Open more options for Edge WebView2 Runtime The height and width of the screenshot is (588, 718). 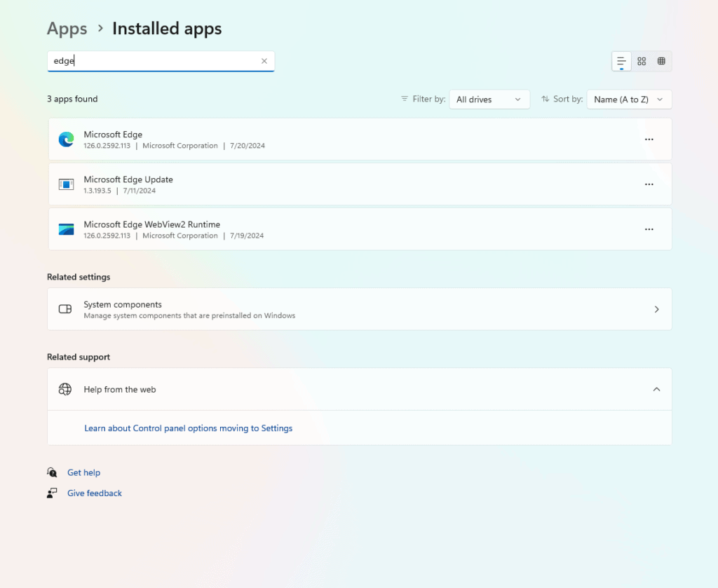pyautogui.click(x=649, y=229)
